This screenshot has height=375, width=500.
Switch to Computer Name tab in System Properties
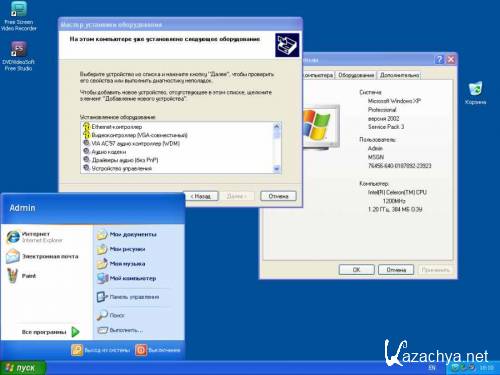[x=318, y=75]
